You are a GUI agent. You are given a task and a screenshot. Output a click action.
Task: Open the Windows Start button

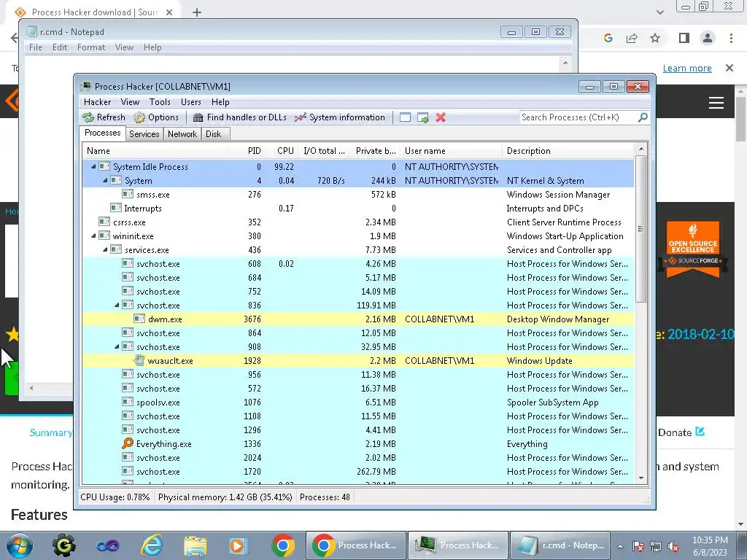[20, 545]
